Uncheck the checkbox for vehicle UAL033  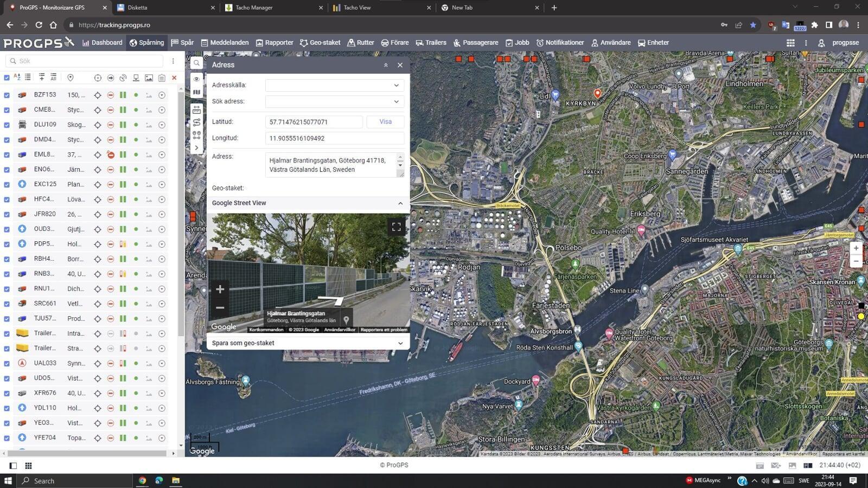click(x=7, y=363)
